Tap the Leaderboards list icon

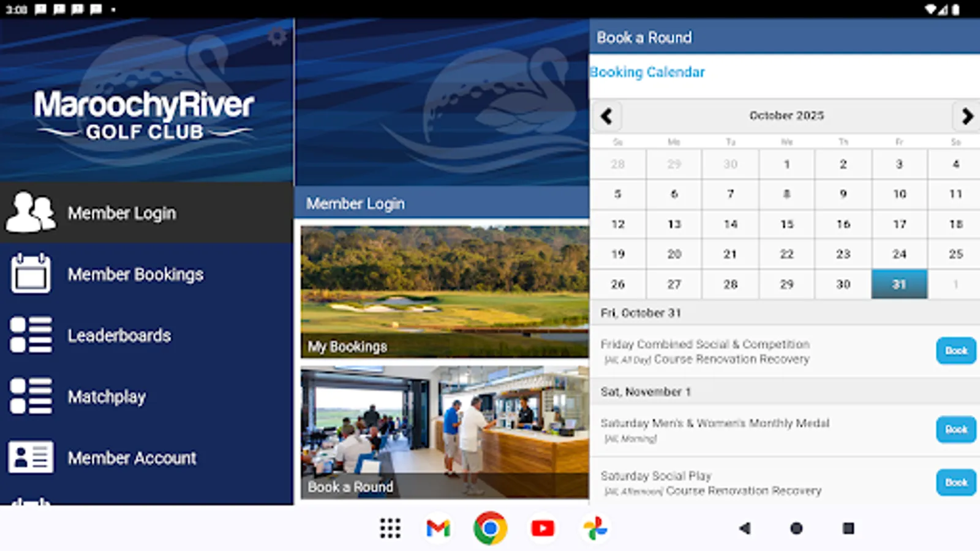click(x=31, y=335)
